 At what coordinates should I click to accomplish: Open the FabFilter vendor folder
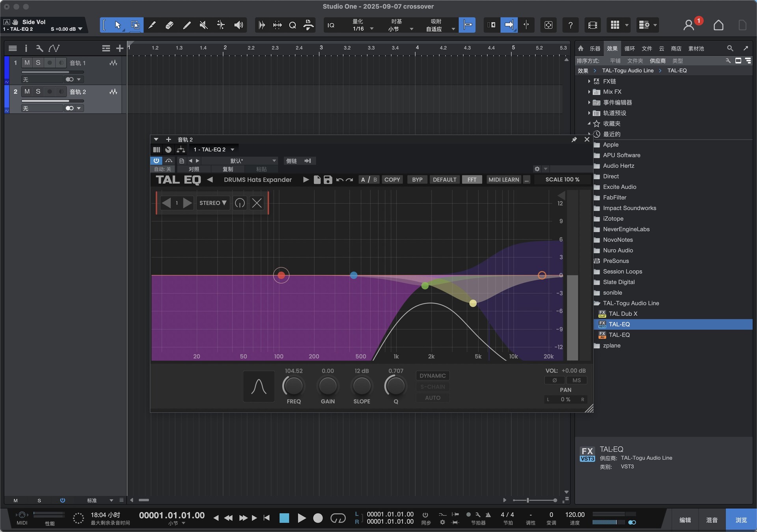(x=614, y=198)
